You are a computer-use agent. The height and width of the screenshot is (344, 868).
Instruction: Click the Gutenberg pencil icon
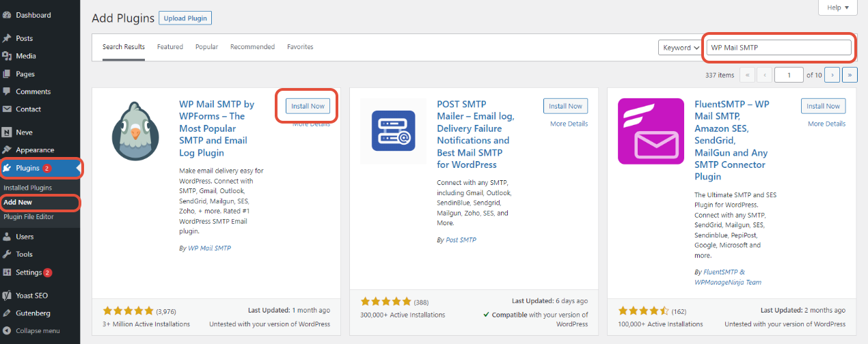(x=7, y=313)
